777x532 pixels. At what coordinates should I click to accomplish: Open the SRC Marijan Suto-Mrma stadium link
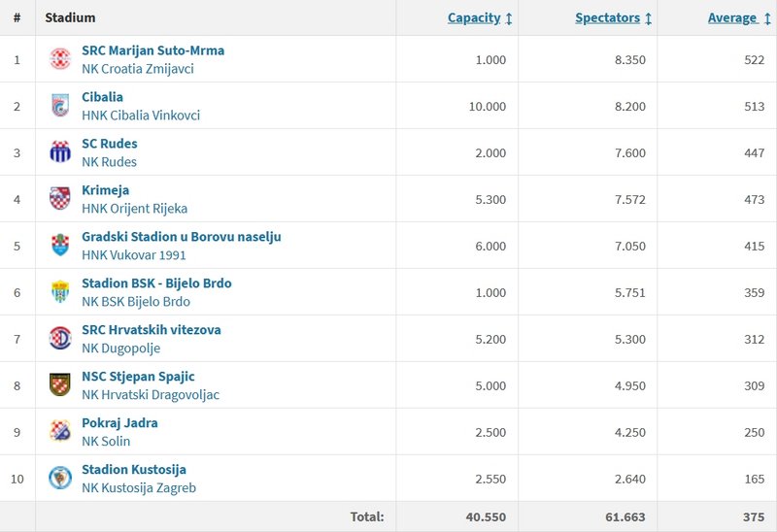(153, 50)
